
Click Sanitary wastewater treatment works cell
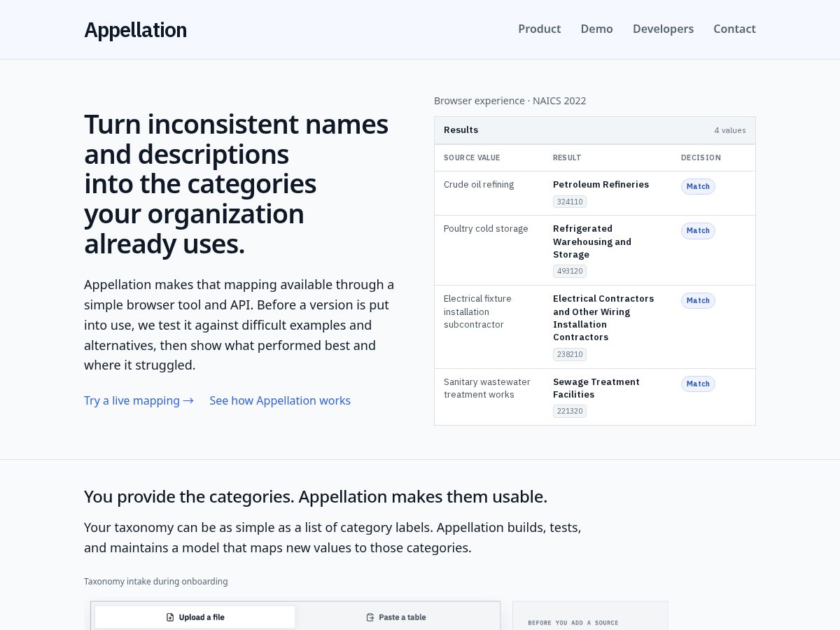[x=487, y=388]
